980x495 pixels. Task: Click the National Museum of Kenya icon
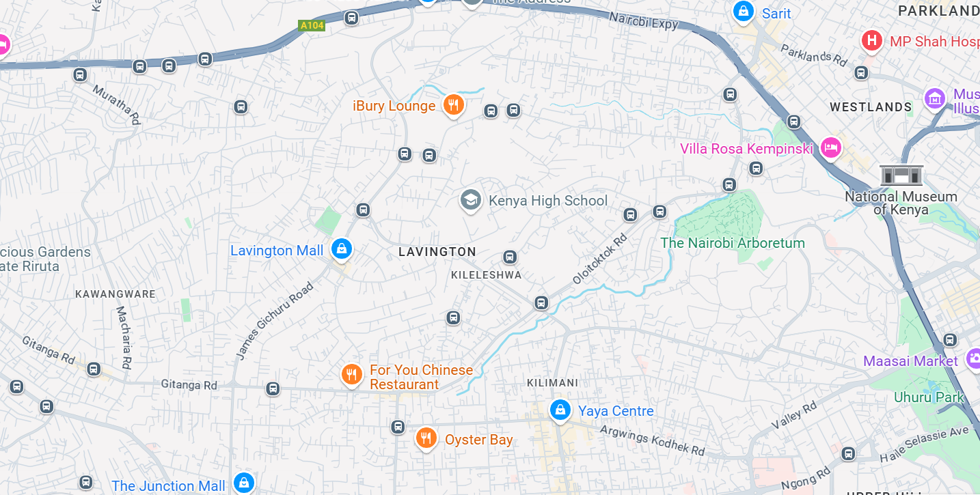901,175
